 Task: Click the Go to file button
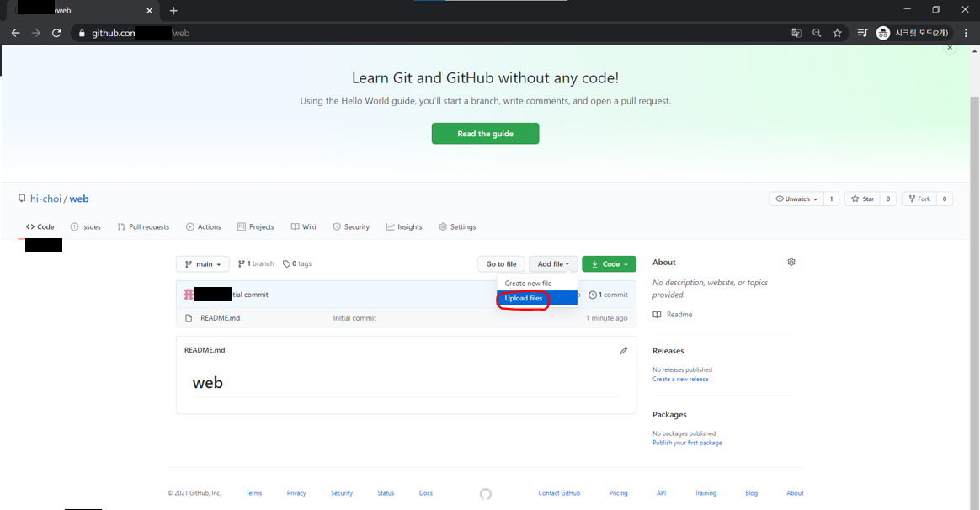point(501,263)
